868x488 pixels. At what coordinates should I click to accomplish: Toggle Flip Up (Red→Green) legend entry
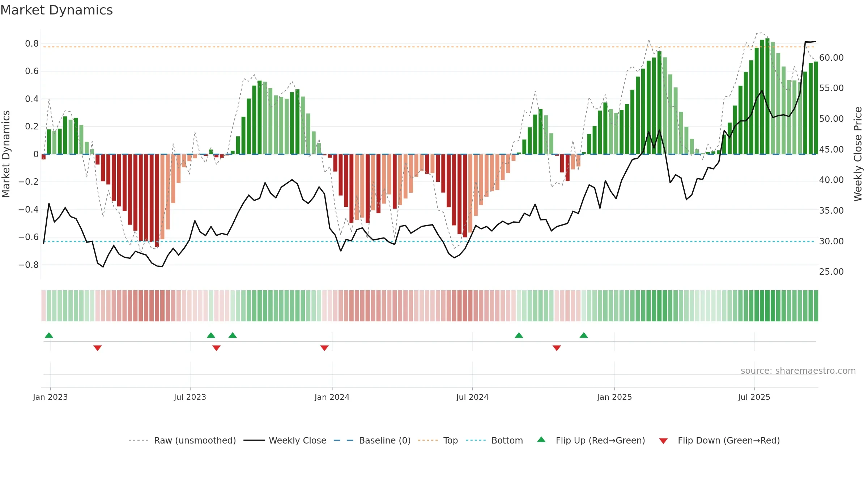pos(591,440)
